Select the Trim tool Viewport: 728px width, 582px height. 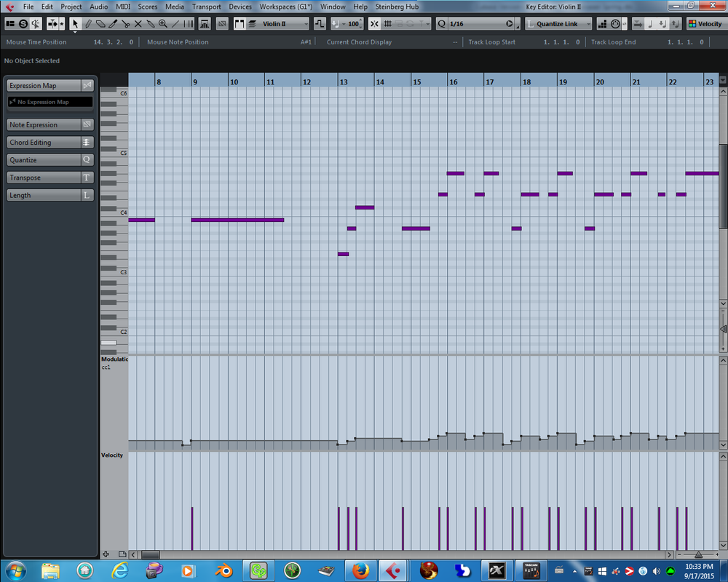tap(113, 24)
